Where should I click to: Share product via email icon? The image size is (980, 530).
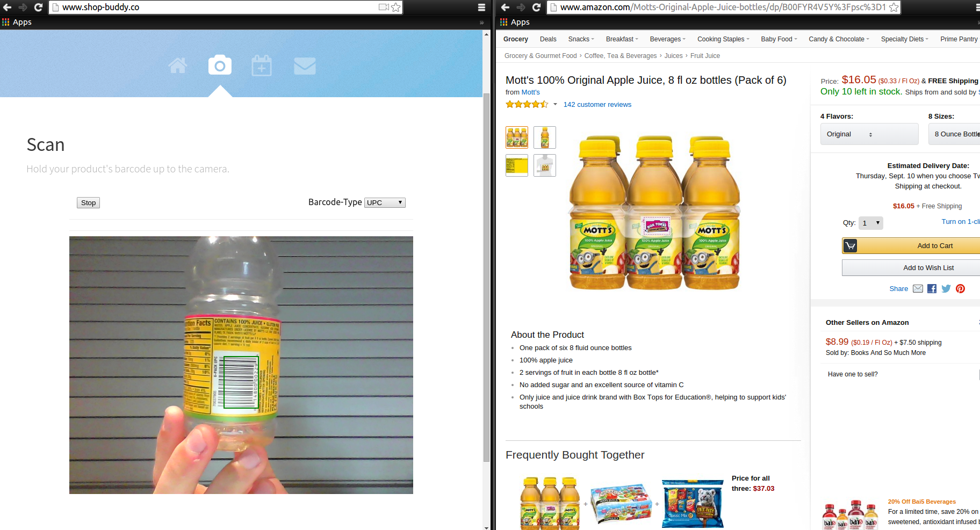point(918,289)
